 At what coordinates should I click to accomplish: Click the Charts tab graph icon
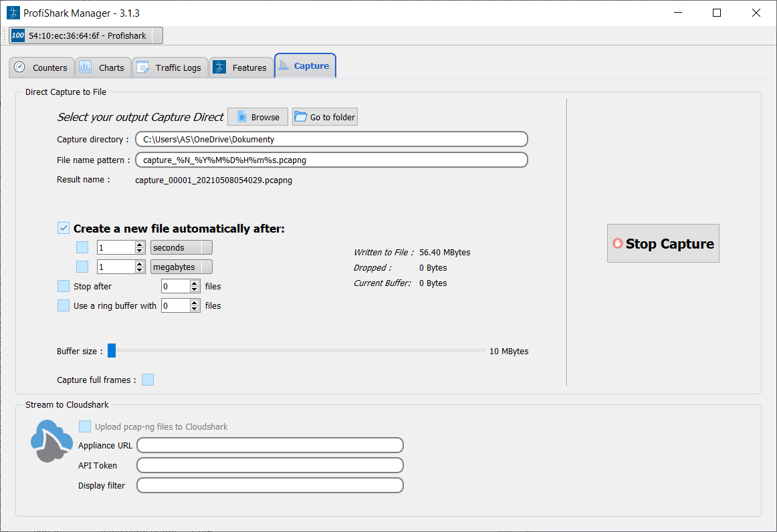85,68
